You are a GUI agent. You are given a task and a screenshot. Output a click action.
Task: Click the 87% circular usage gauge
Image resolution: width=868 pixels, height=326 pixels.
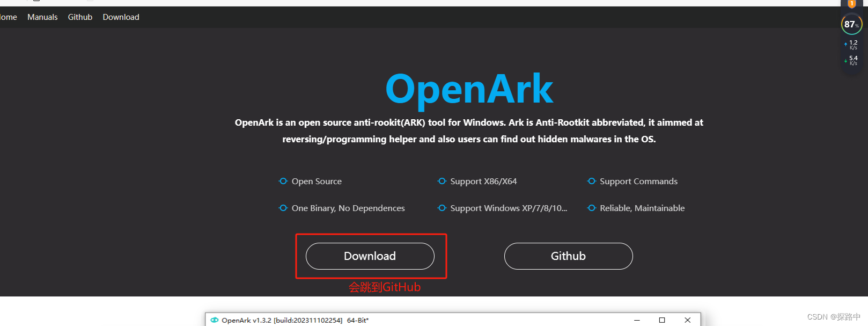point(851,24)
